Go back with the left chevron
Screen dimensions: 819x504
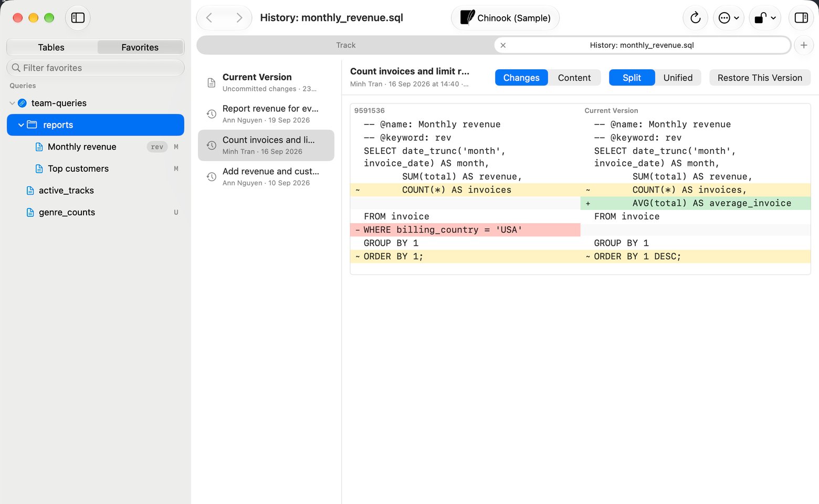click(x=209, y=18)
